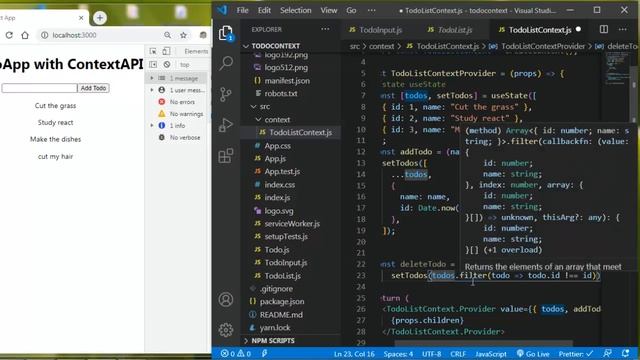
Task: Open Explorer panel ellipsis menu
Action: pyautogui.click(x=325, y=29)
